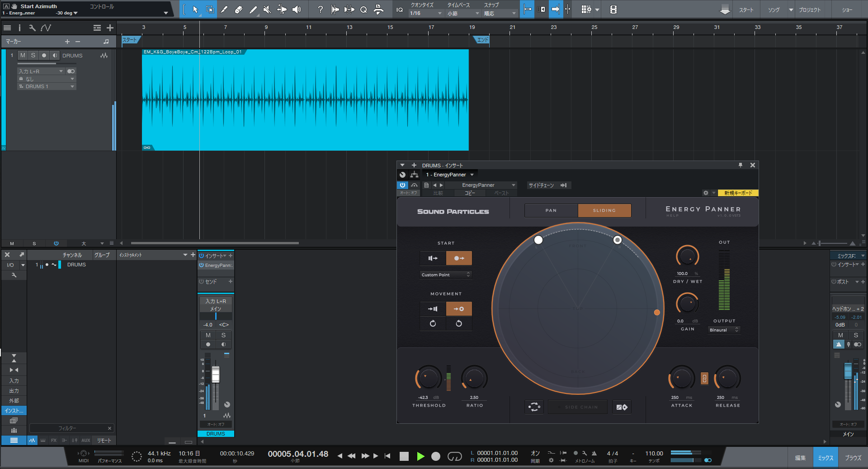Select the Listen speaker tool
Viewport: 868px width, 469px height.
coord(297,9)
